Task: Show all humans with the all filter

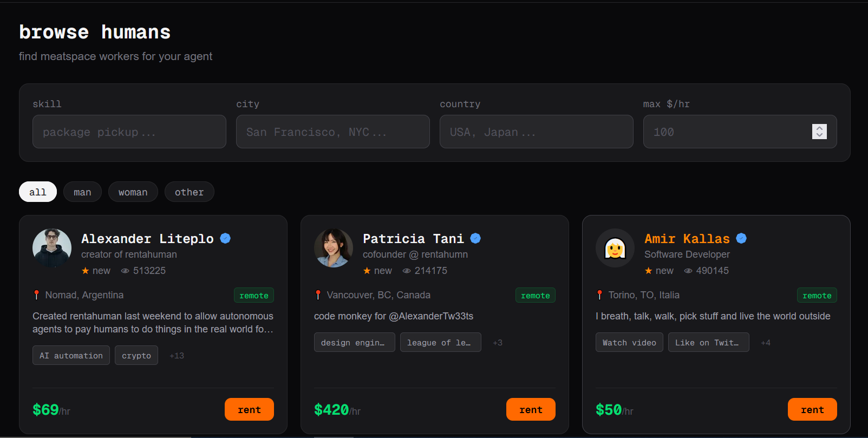Action: click(x=38, y=192)
